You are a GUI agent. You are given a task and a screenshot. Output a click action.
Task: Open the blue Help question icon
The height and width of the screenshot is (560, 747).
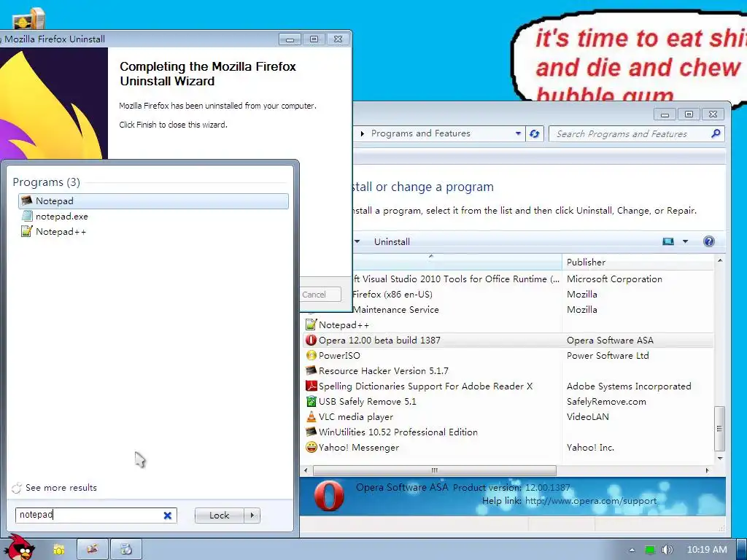pyautogui.click(x=709, y=241)
